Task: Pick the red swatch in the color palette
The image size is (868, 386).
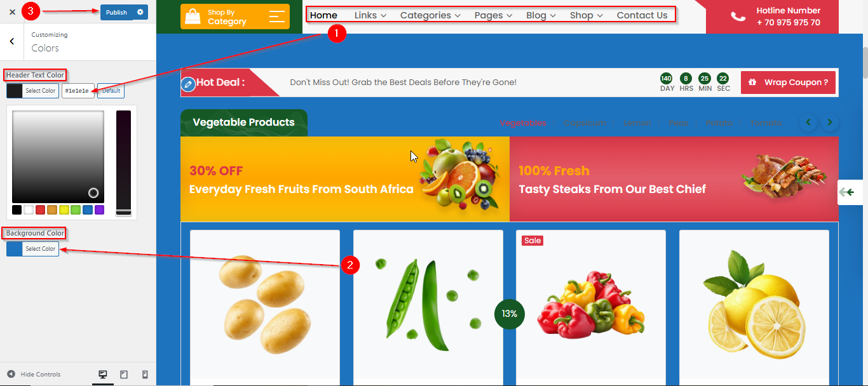Action: click(40, 210)
